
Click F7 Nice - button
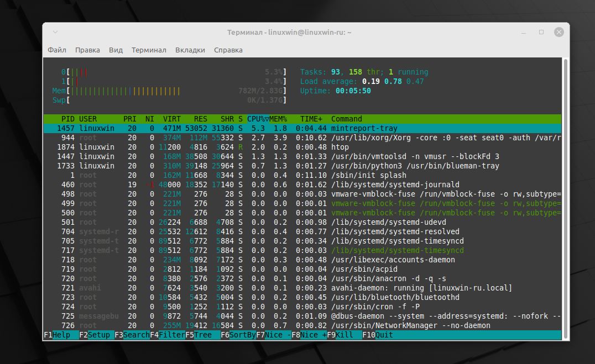point(274,335)
